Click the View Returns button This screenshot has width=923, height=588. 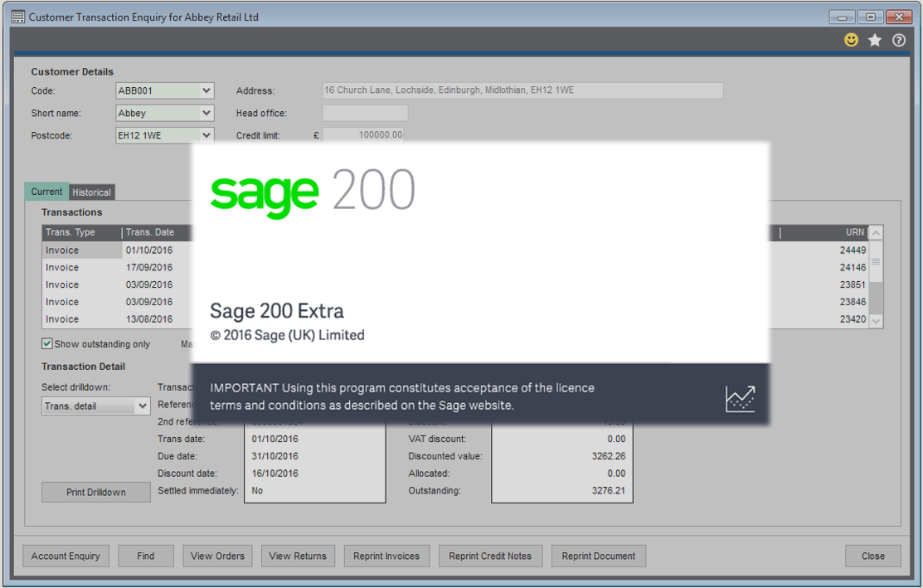pyautogui.click(x=298, y=556)
